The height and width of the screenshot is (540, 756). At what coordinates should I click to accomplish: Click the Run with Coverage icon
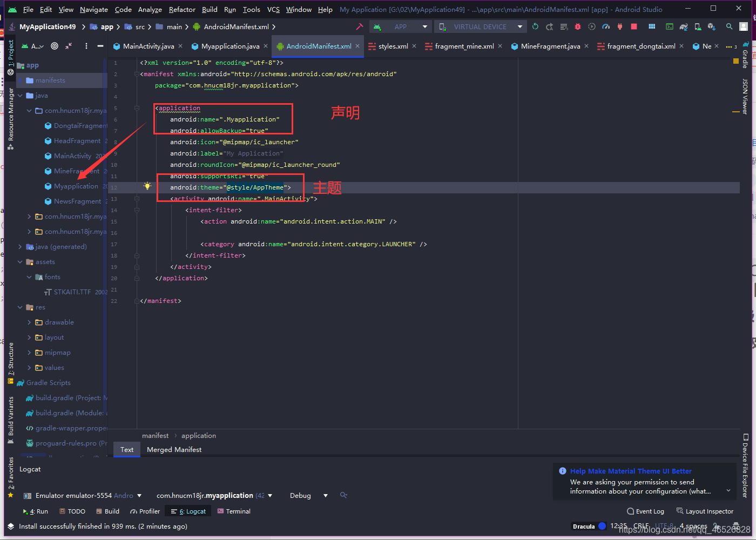coord(592,26)
